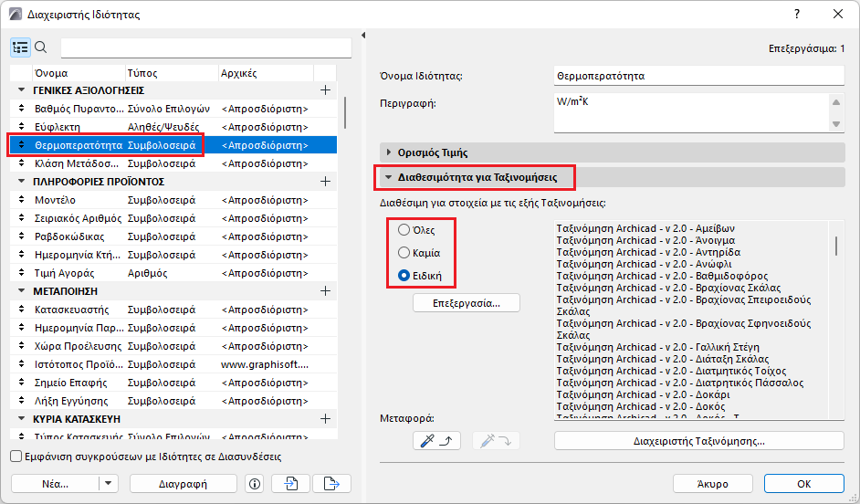Click classifications list scrollbar thumb

pos(836,246)
